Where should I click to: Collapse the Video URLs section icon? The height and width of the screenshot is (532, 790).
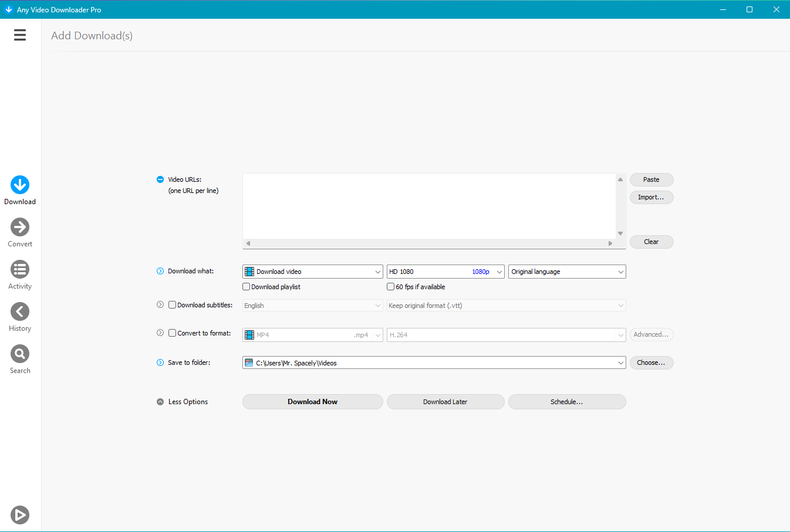pyautogui.click(x=160, y=179)
